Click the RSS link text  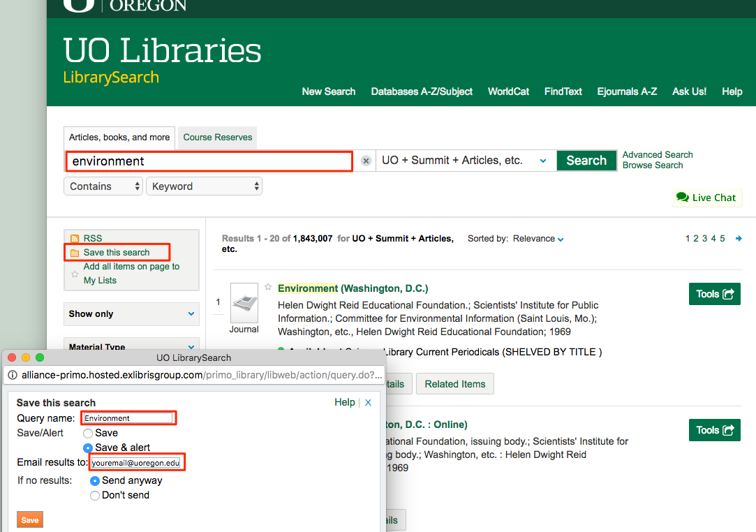click(x=93, y=238)
